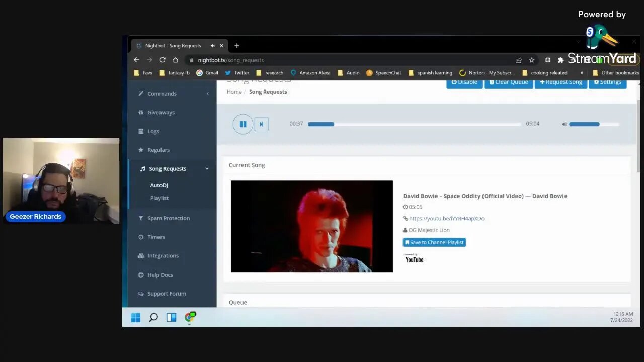Click the page's vertical scrollbar
Image resolution: width=644 pixels, height=362 pixels.
click(x=638, y=136)
